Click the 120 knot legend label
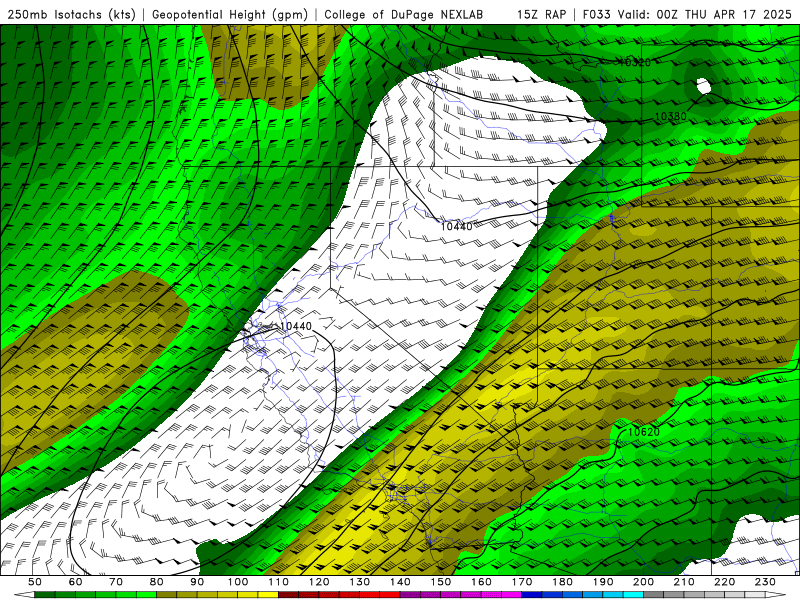This screenshot has width=800, height=600. [x=319, y=582]
